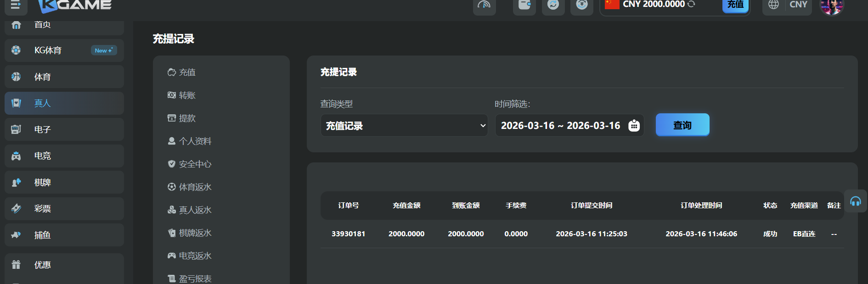The height and width of the screenshot is (284, 868).
Task: Click process time 2026-03-16 11:46:06
Action: [701, 234]
